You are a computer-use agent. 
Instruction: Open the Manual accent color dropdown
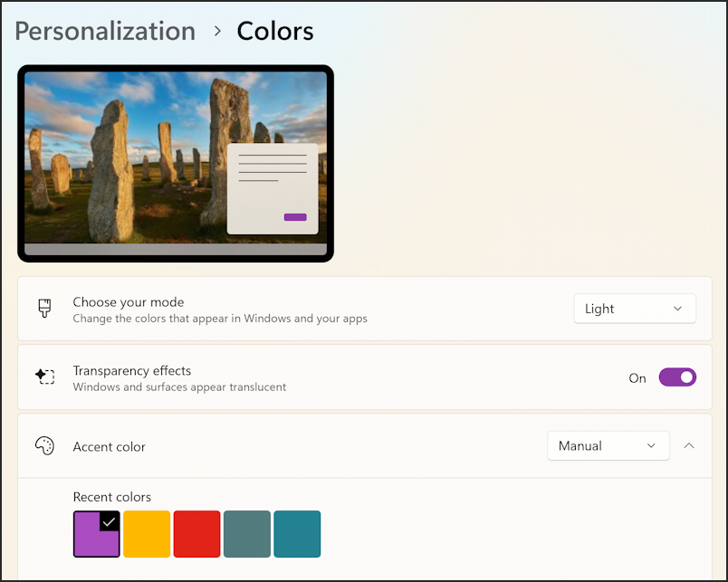click(x=608, y=446)
